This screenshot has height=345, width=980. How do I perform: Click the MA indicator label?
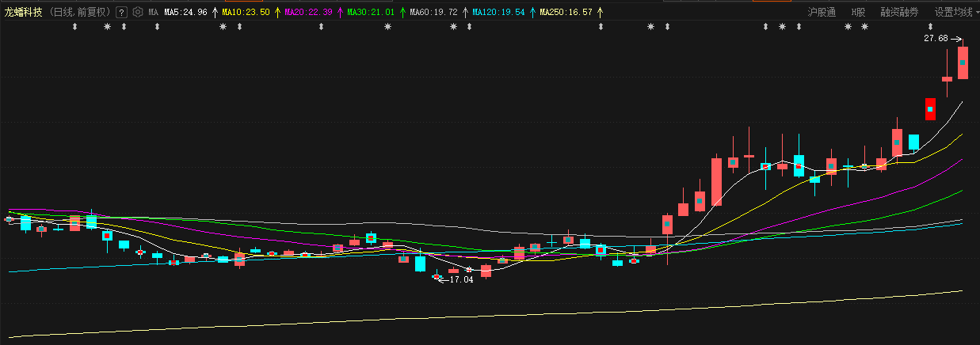(x=153, y=12)
